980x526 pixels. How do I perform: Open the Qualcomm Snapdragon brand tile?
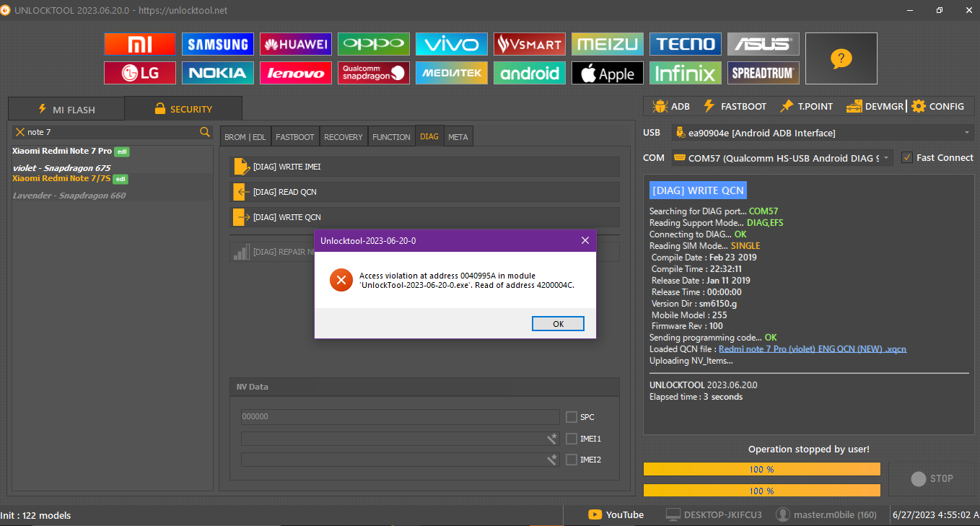374,73
